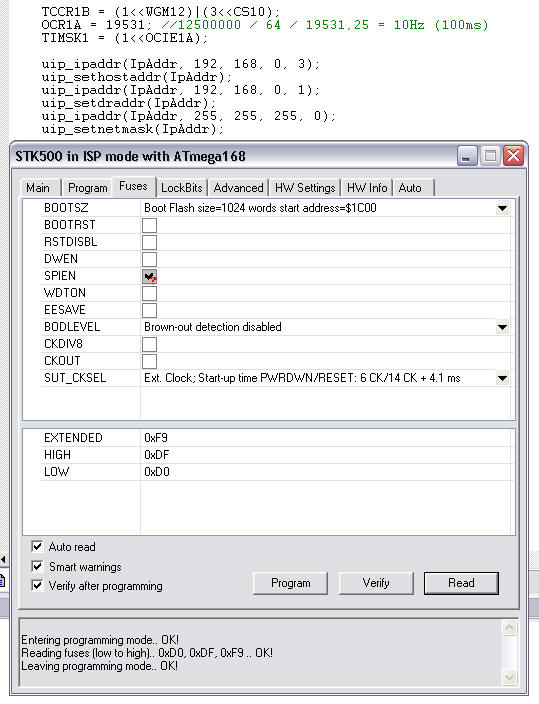The image size is (539, 704).
Task: Select Ext. Clock start-up time value
Action: point(302,378)
